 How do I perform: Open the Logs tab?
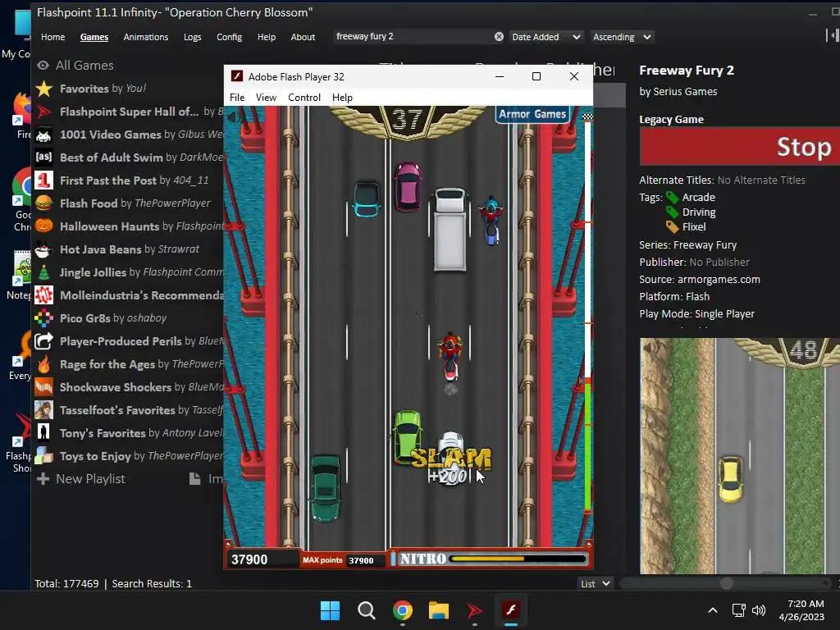tap(192, 37)
